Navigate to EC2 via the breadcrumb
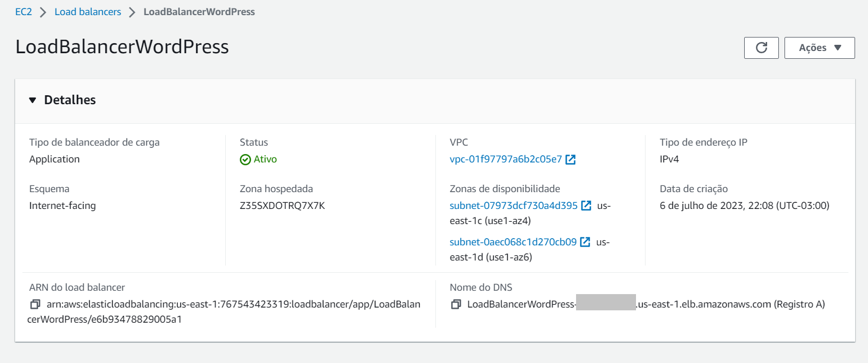Viewport: 868px width, 363px height. tap(24, 11)
